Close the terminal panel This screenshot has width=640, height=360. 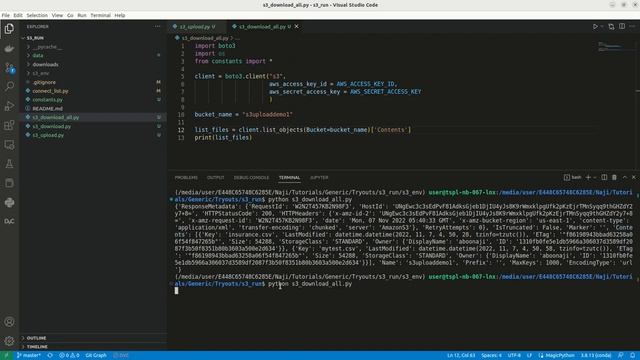(x=633, y=178)
